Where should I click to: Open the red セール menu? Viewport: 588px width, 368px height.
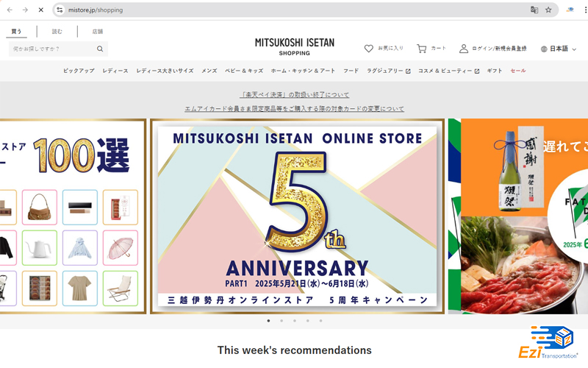tap(518, 71)
